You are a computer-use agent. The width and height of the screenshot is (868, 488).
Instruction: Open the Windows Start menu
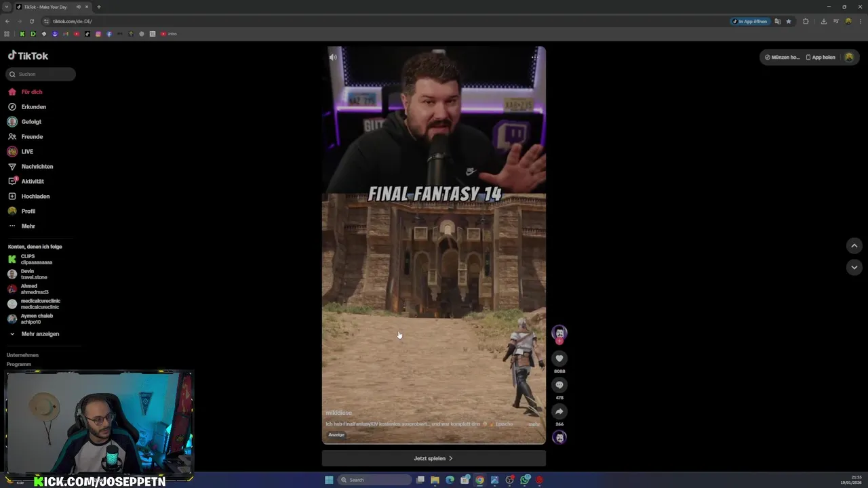pyautogui.click(x=329, y=480)
